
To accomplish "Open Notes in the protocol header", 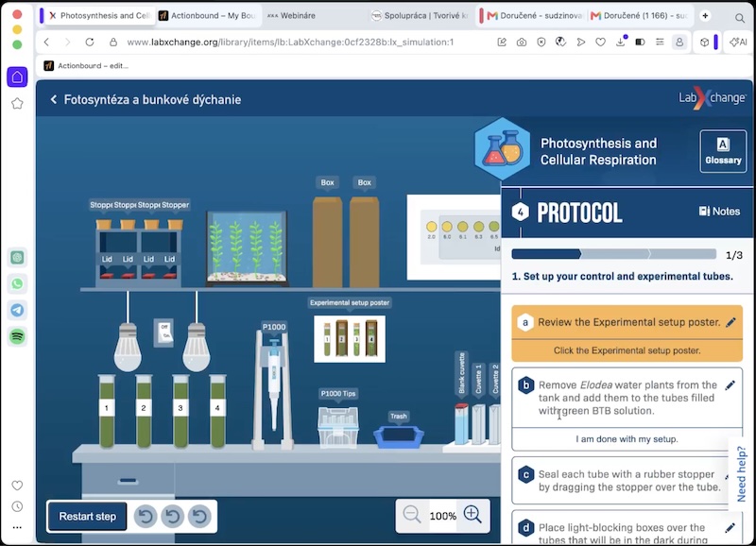I will coord(719,211).
